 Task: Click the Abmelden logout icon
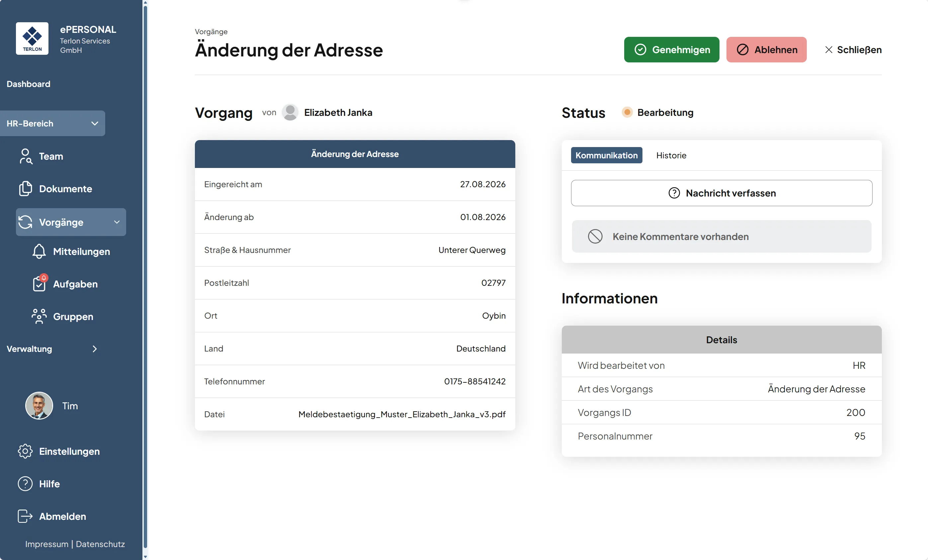[x=25, y=516]
